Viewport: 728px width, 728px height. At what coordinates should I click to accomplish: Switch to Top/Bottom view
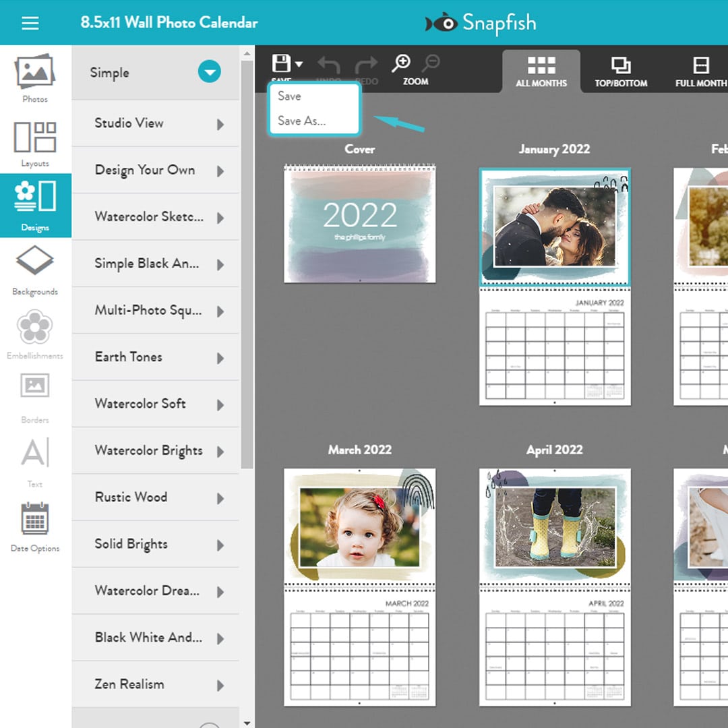[621, 71]
